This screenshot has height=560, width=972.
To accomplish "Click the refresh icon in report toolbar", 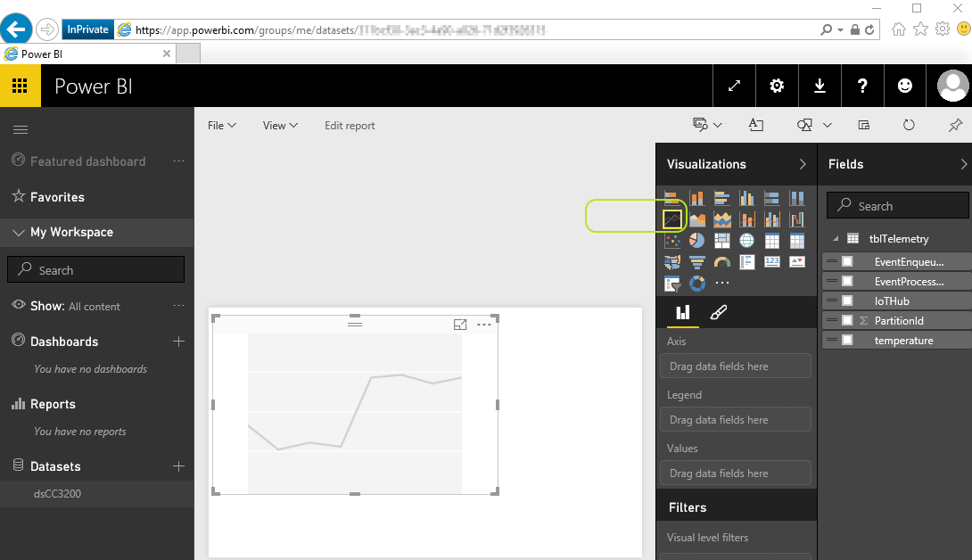I will click(x=909, y=125).
